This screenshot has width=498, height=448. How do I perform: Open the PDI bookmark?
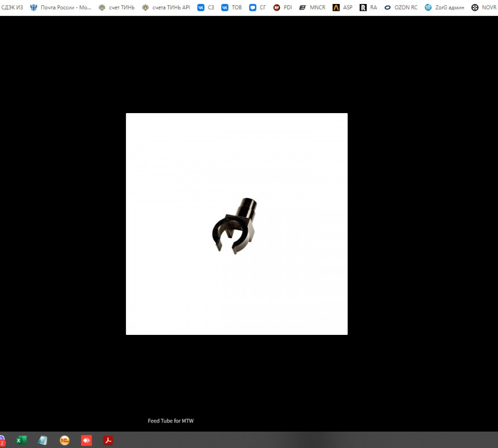pos(283,7)
